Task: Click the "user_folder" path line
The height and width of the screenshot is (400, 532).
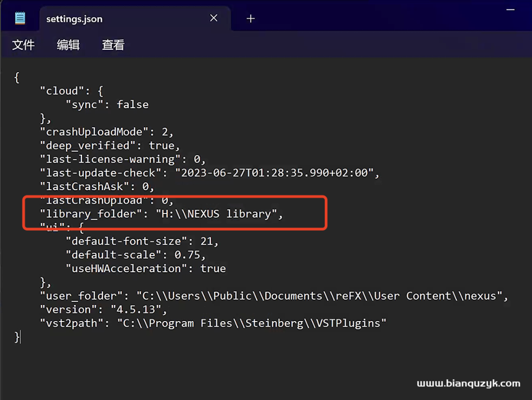Action: [274, 296]
